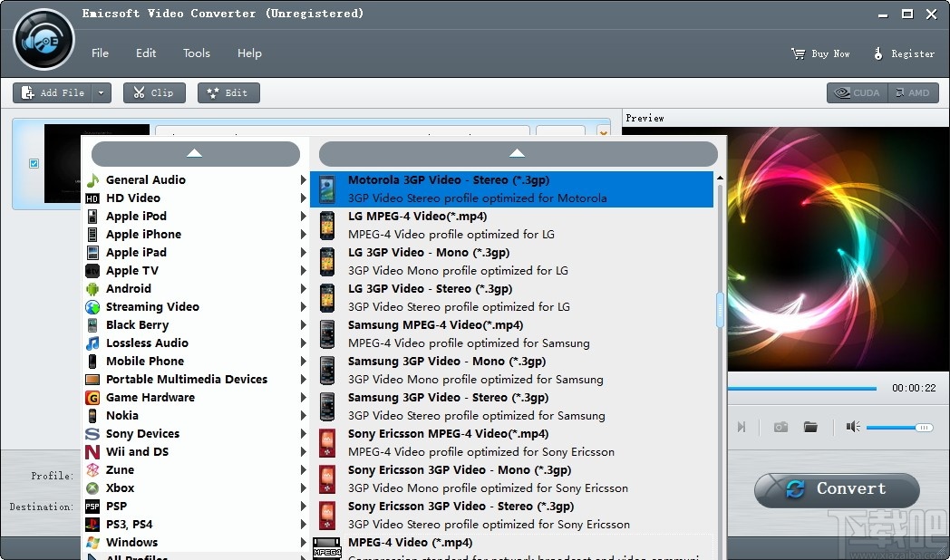This screenshot has width=950, height=560.
Task: Click the mute speaker icon in preview
Action: coord(852,426)
